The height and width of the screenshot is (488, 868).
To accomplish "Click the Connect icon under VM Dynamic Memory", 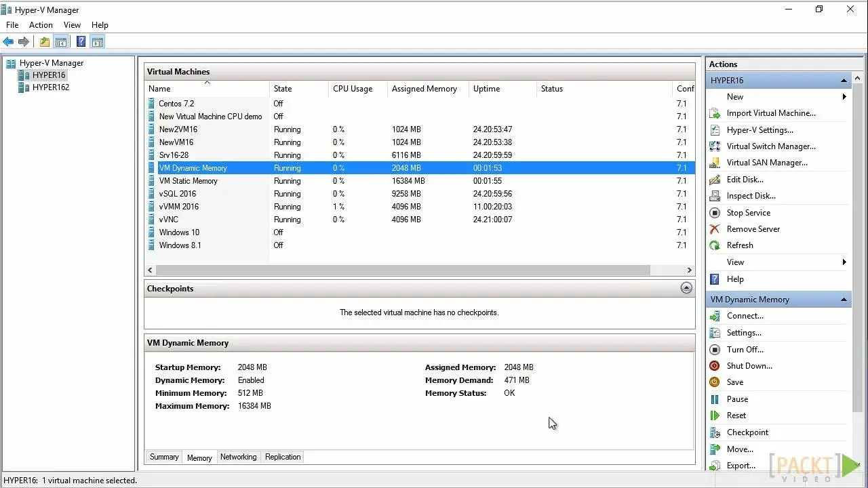I will click(x=714, y=316).
